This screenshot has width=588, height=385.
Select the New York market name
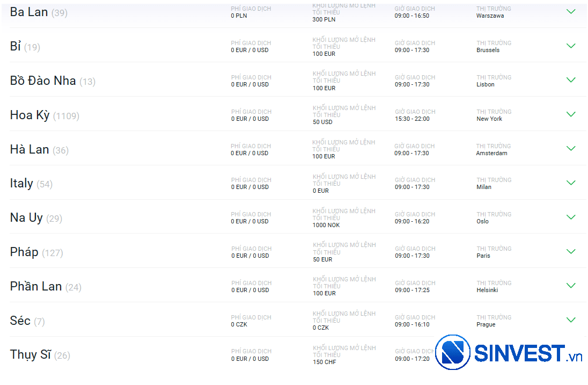tap(489, 119)
